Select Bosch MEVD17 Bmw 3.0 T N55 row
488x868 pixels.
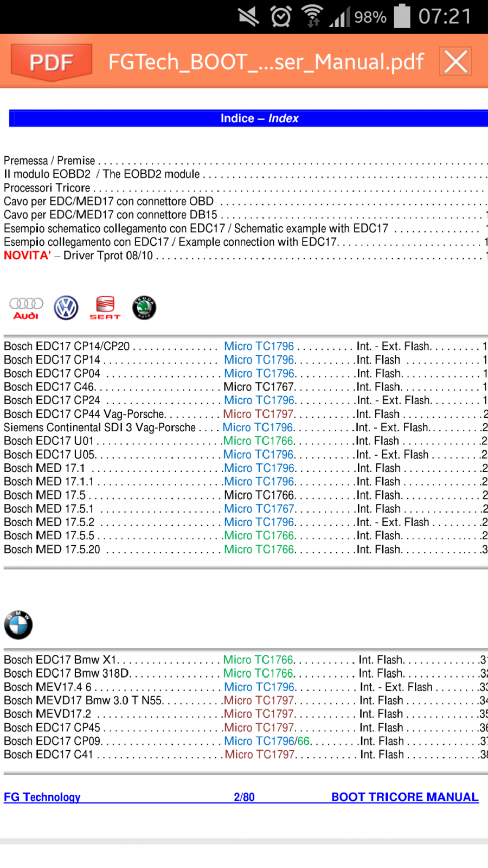pos(246,700)
